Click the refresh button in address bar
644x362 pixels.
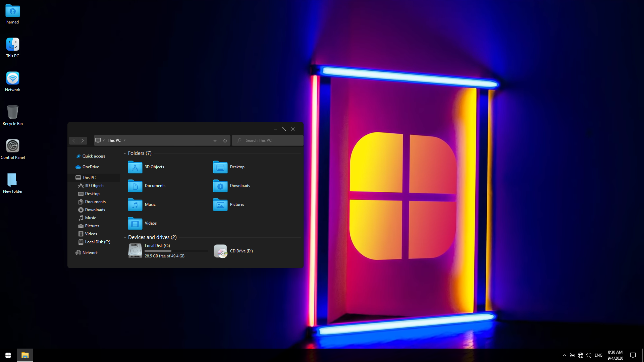tap(225, 140)
